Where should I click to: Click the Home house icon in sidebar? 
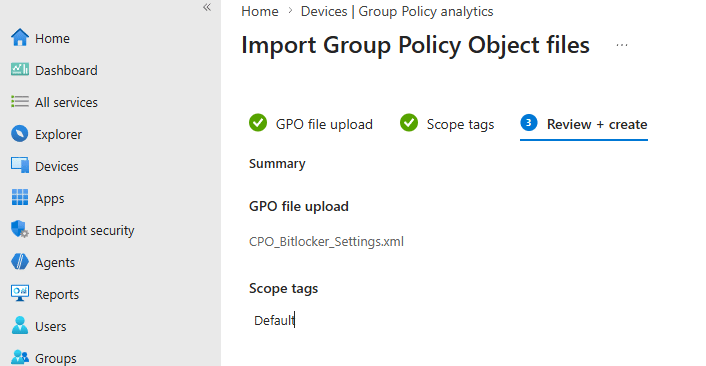pos(20,38)
